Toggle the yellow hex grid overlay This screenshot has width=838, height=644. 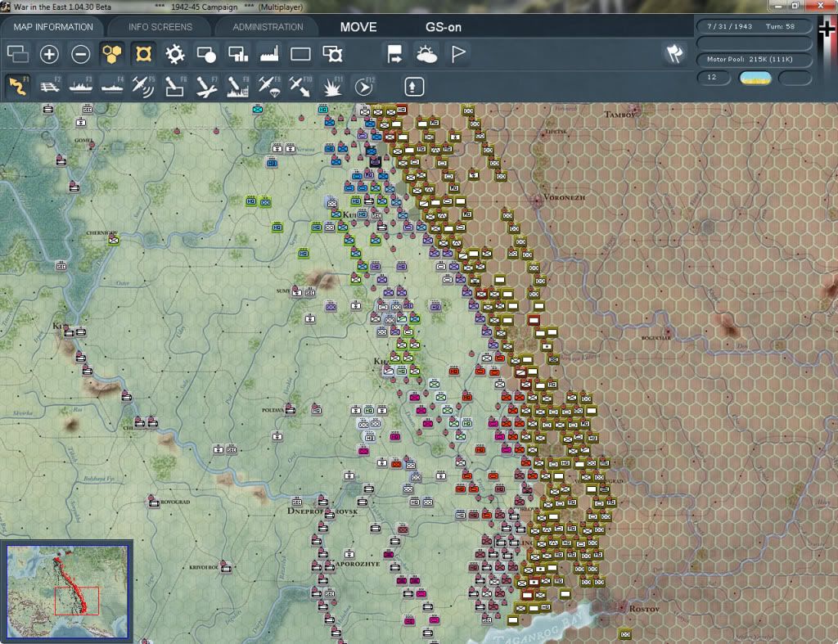(111, 54)
